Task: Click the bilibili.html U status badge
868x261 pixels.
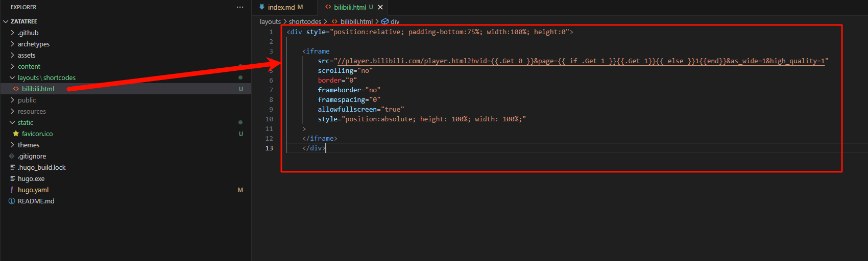Action: pos(241,89)
